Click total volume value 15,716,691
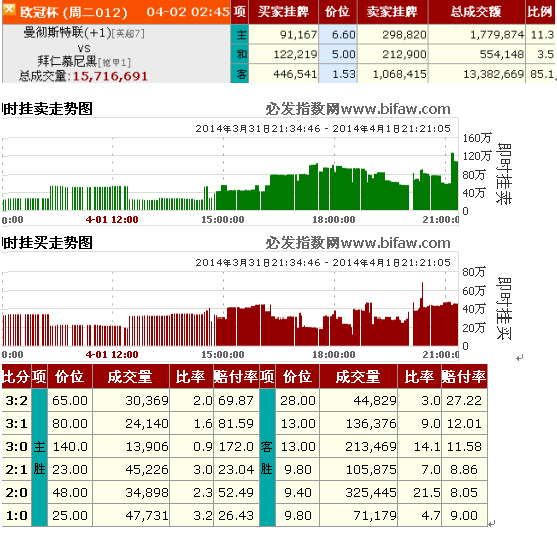557x533 pixels. tap(110, 76)
